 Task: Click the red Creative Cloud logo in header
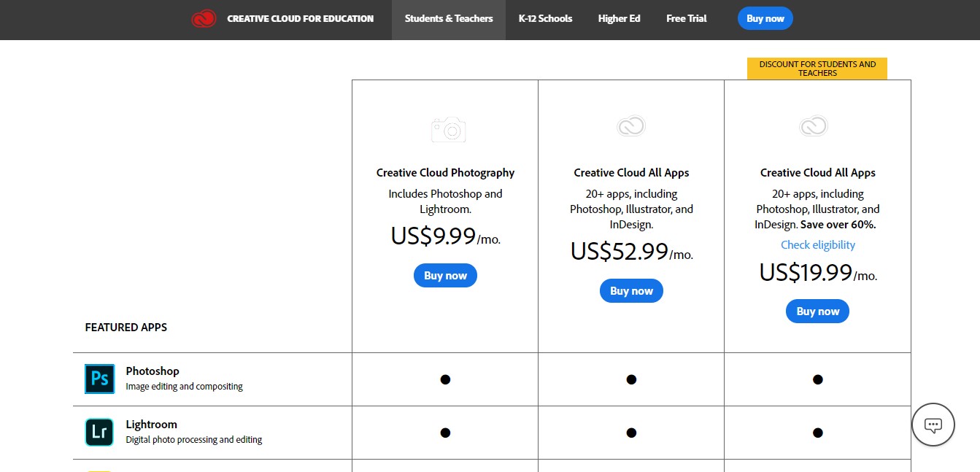pos(204,18)
